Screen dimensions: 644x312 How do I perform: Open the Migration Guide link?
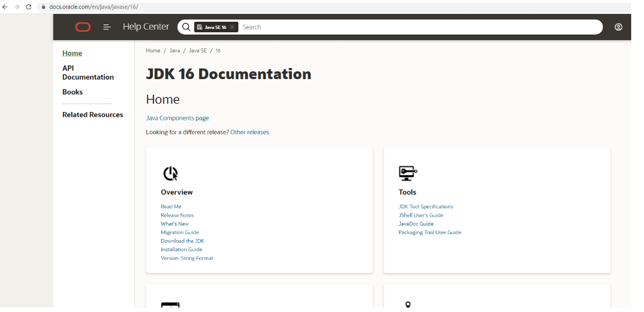click(x=180, y=232)
